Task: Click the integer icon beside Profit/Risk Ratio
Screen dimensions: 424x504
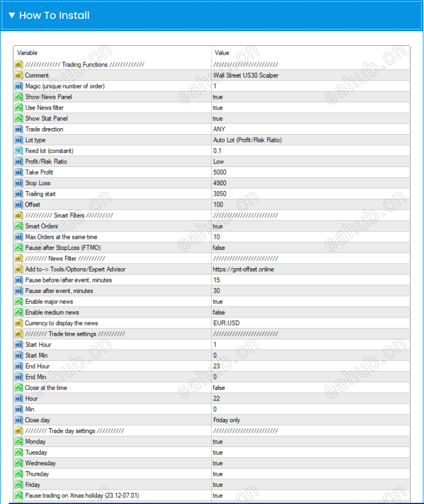Action: 19,162
